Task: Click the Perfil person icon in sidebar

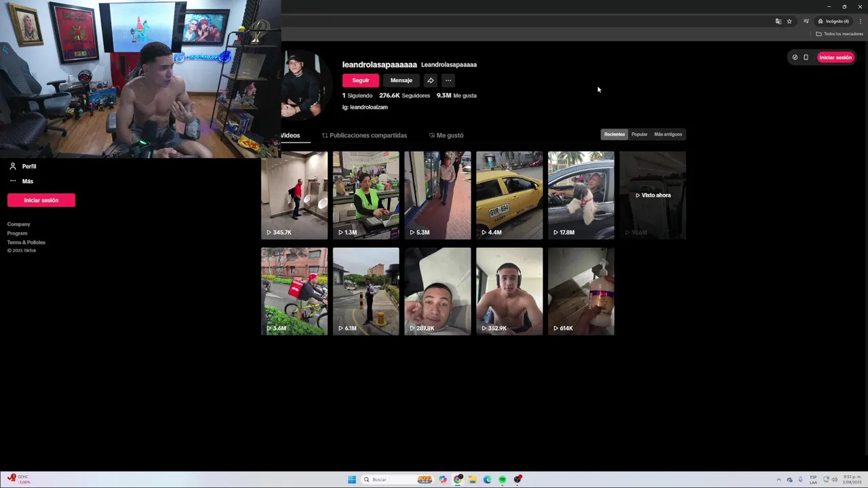Action: (12, 166)
